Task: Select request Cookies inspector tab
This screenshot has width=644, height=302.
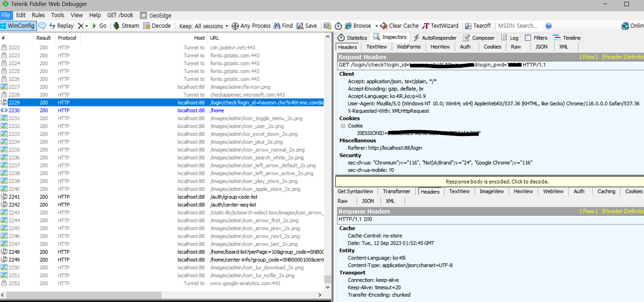Action: click(492, 47)
